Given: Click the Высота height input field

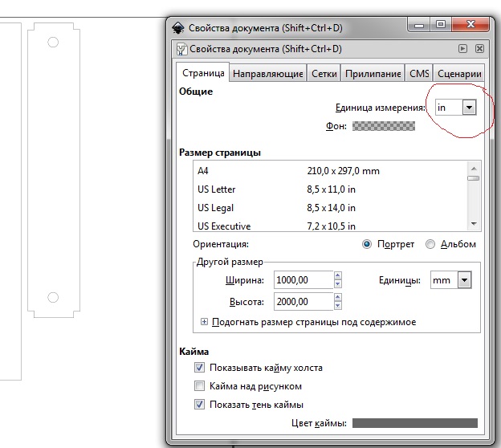Looking at the screenshot, I should point(303,302).
